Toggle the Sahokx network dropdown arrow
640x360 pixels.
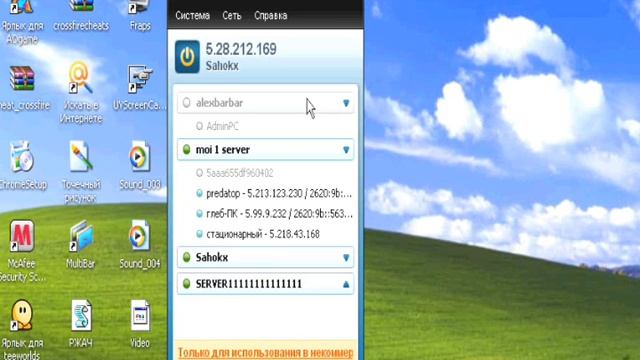[x=346, y=258]
